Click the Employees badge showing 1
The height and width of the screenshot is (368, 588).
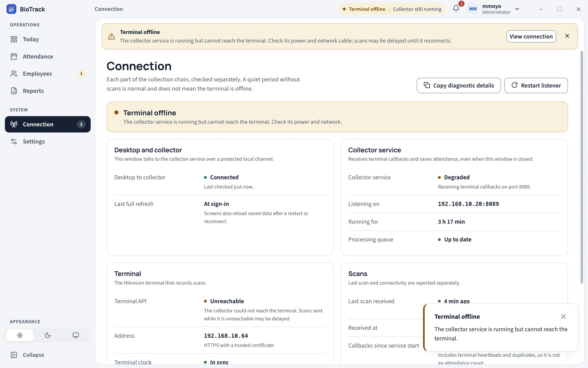[x=81, y=74]
